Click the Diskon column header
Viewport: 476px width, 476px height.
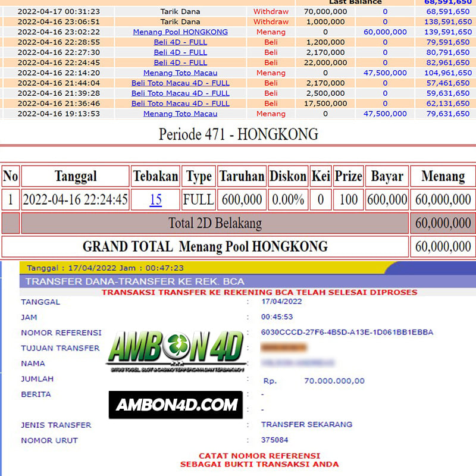pyautogui.click(x=288, y=176)
